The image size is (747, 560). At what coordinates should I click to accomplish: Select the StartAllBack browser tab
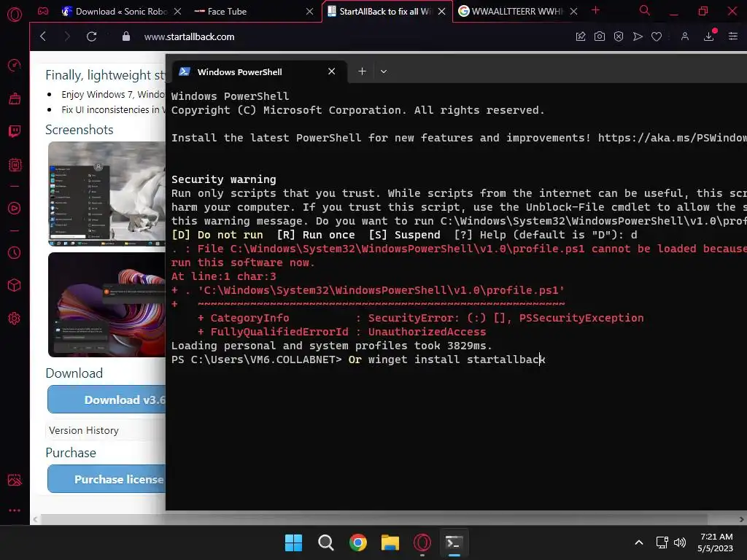click(385, 12)
